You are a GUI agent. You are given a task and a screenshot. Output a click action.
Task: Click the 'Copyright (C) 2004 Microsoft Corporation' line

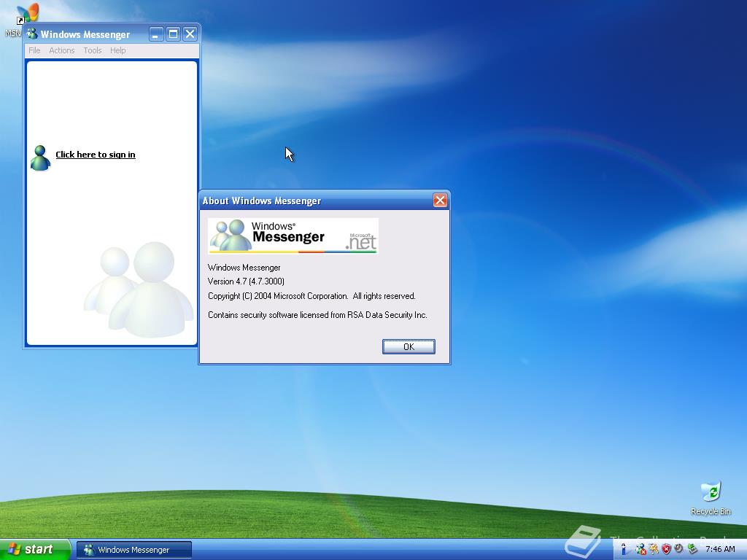click(311, 296)
